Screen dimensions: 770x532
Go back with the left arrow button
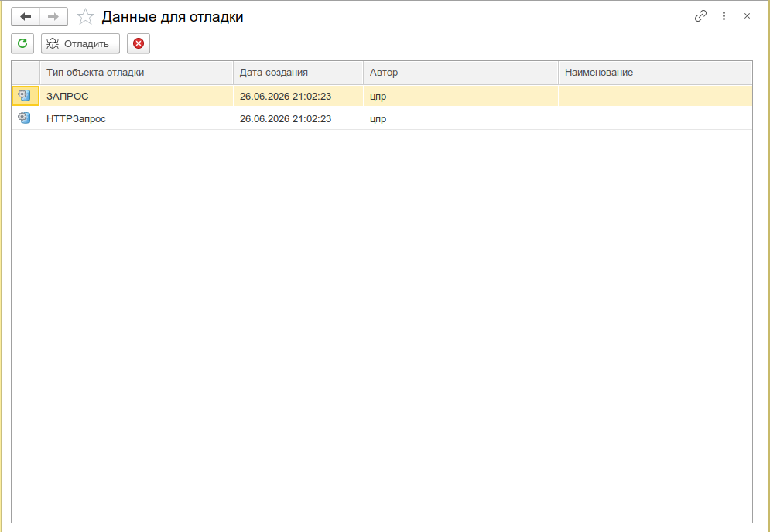tap(26, 17)
